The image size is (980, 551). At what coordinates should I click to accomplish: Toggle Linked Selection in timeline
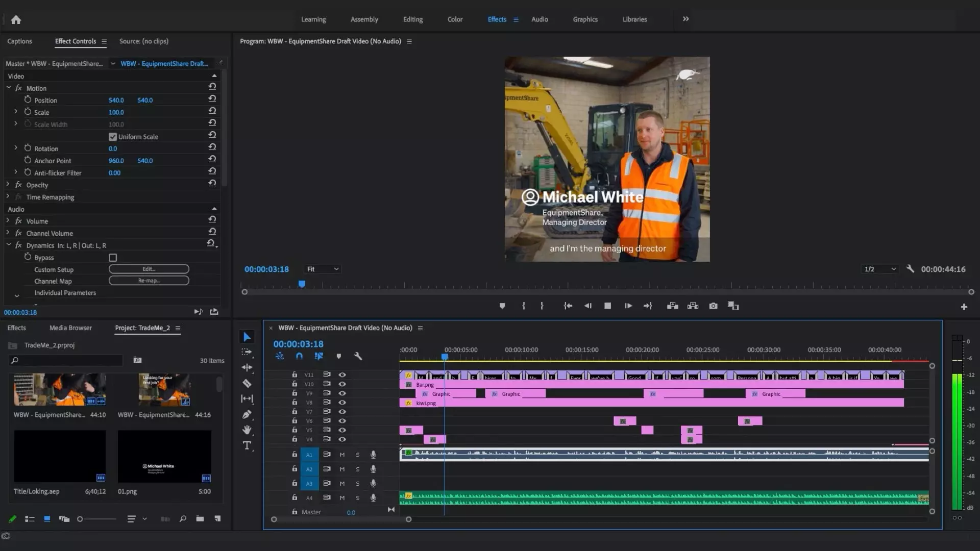tap(319, 356)
